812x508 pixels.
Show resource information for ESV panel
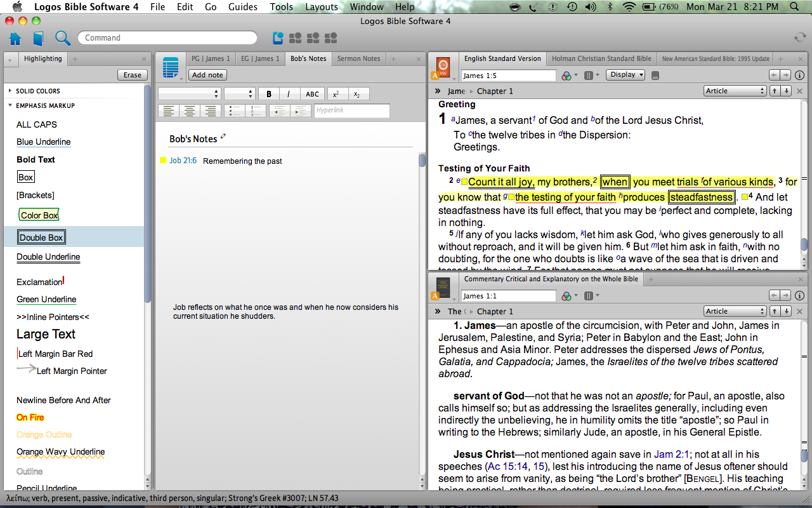click(x=800, y=75)
